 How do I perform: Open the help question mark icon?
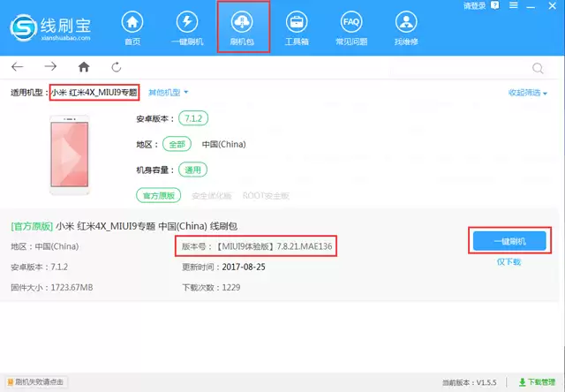point(495,5)
